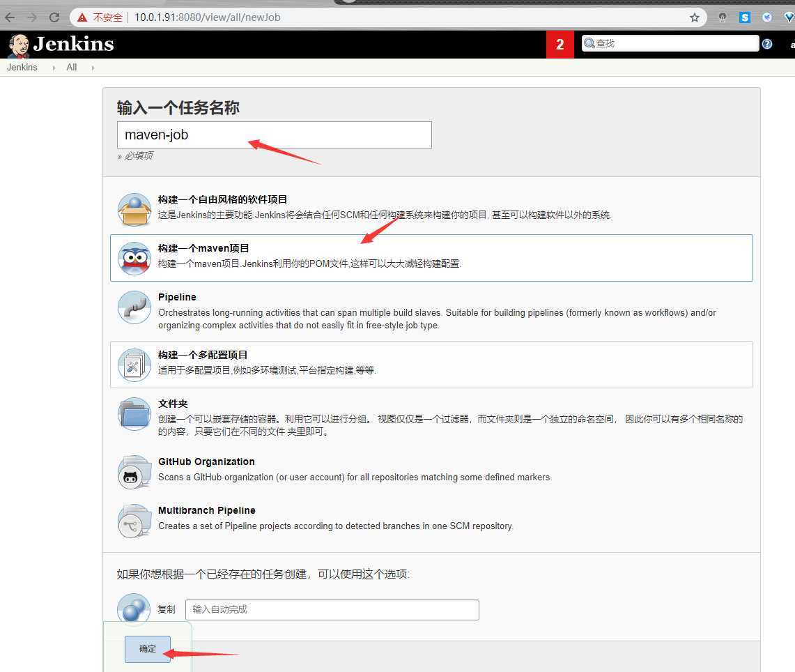
Task: Go to Jenkins breadcrumb link
Action: tap(22, 68)
